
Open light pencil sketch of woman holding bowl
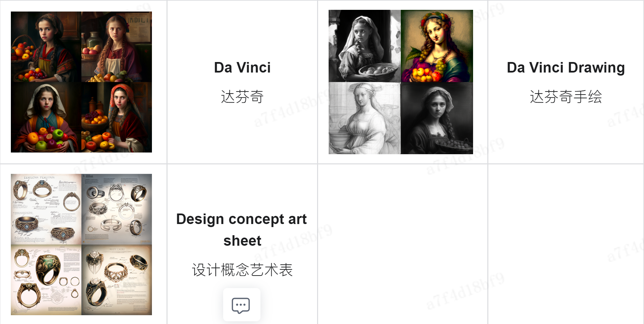coord(365,118)
